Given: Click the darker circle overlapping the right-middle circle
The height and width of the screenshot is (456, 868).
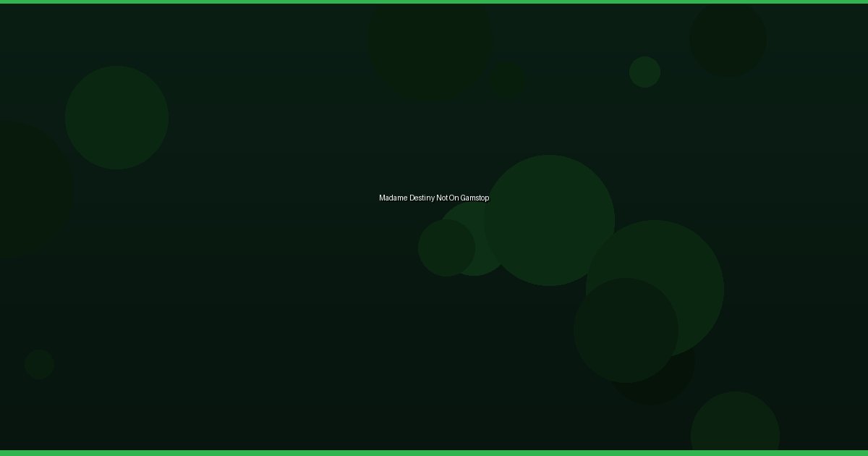Looking at the screenshot, I should tap(626, 330).
